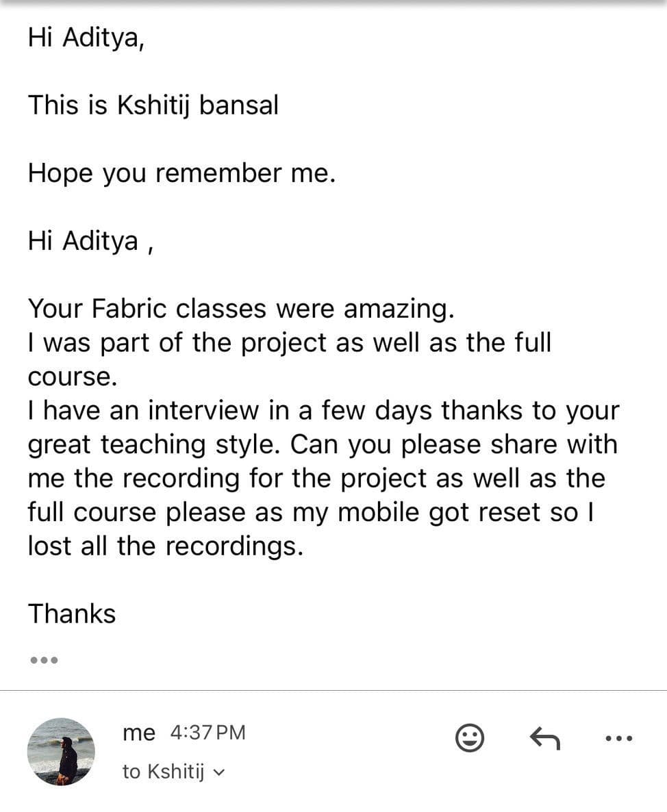Expand the collapsed email body content
This screenshot has width=667, height=812.
43,659
